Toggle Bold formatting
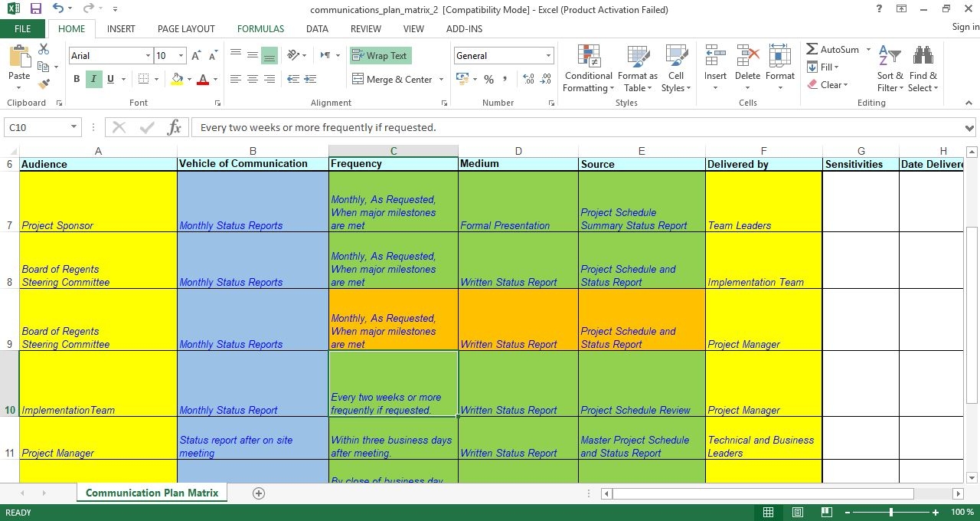This screenshot has height=521, width=980. coord(77,79)
